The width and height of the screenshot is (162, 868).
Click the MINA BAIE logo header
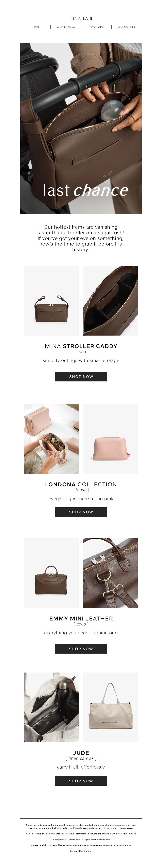(x=81, y=19)
